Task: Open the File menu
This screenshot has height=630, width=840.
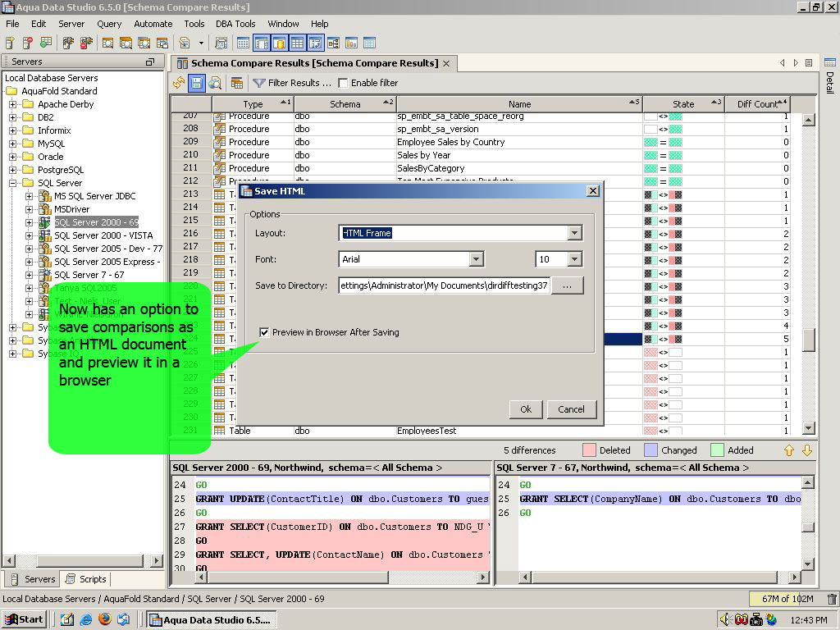Action: pos(12,24)
